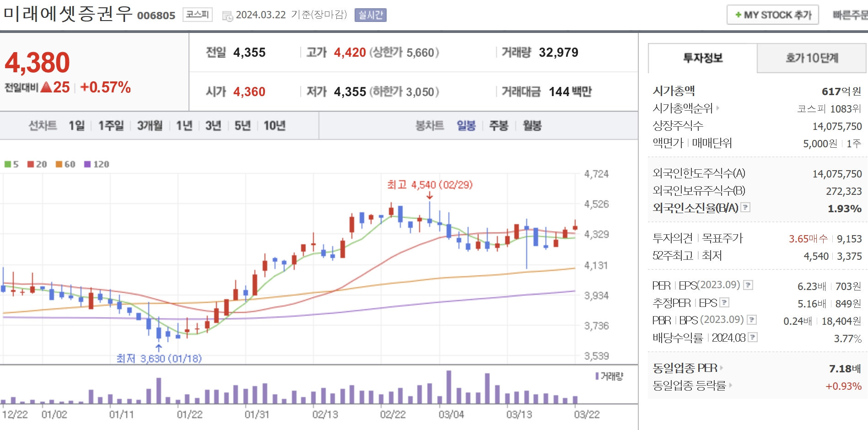The width and height of the screenshot is (868, 430).
Task: Click the 저가 value 4,355
Action: (350, 92)
